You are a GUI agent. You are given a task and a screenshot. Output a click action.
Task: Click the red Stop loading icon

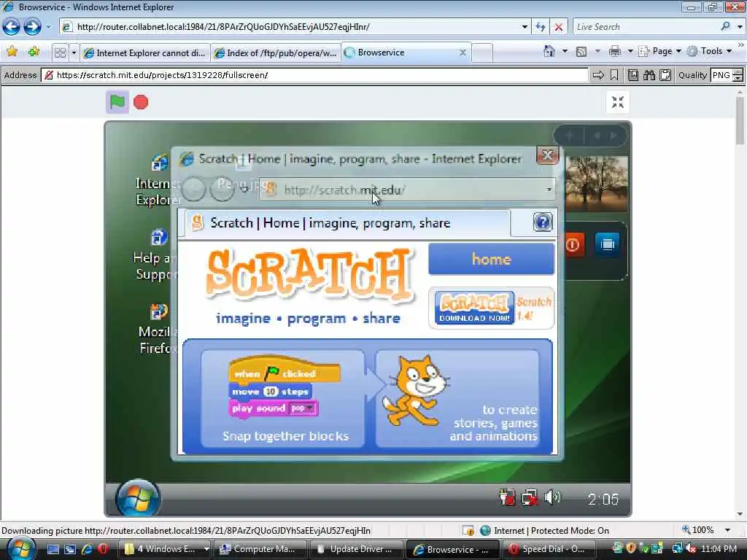pos(559,27)
